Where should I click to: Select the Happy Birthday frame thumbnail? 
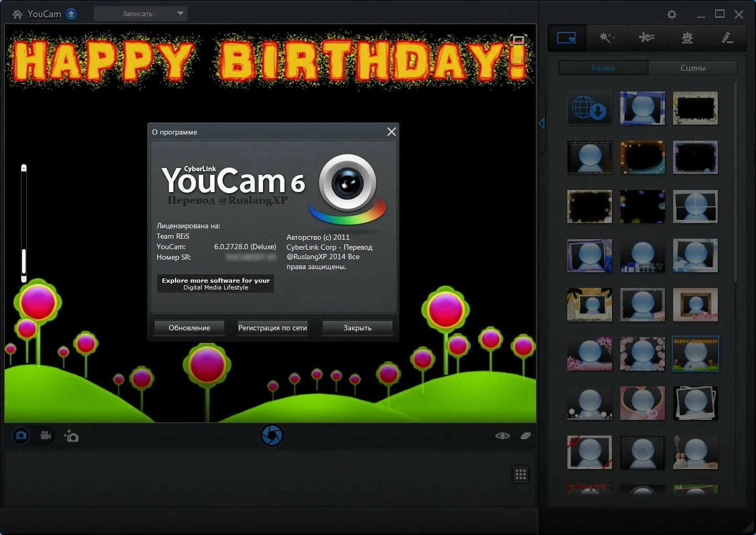click(x=695, y=354)
